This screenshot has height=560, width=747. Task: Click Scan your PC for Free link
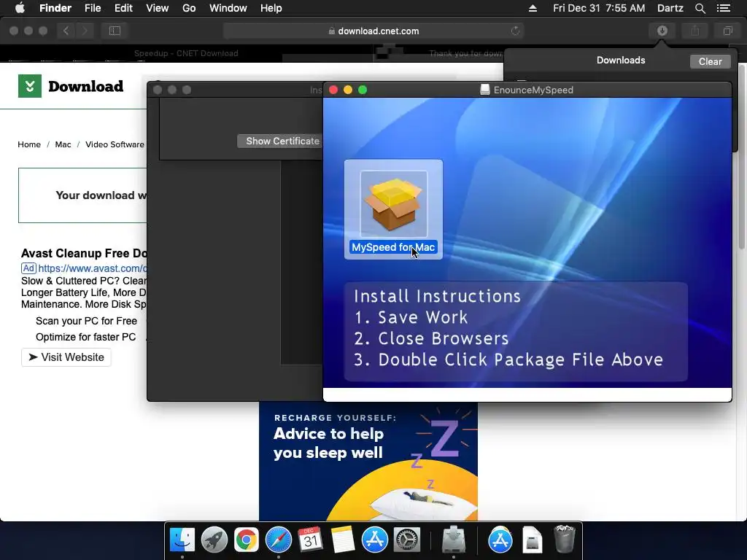[86, 321]
